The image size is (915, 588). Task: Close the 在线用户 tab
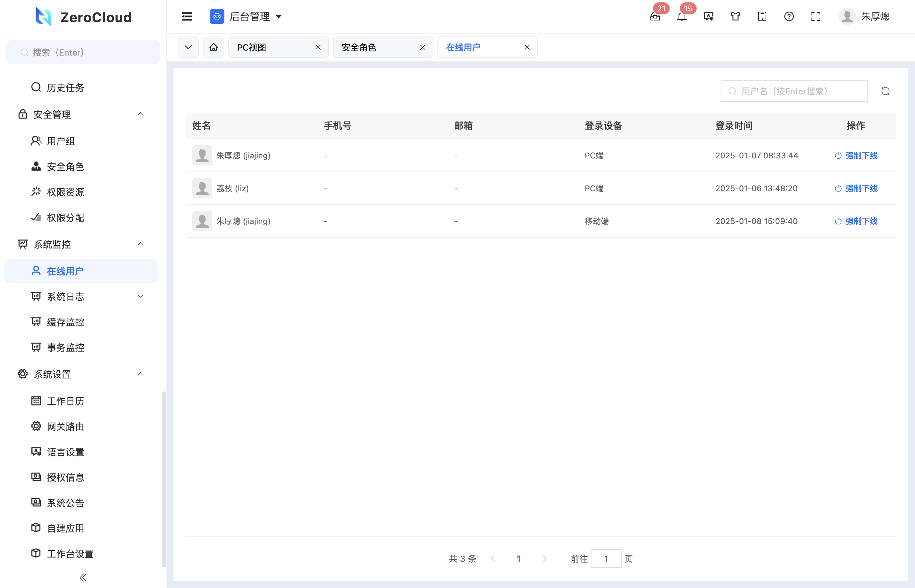[526, 47]
